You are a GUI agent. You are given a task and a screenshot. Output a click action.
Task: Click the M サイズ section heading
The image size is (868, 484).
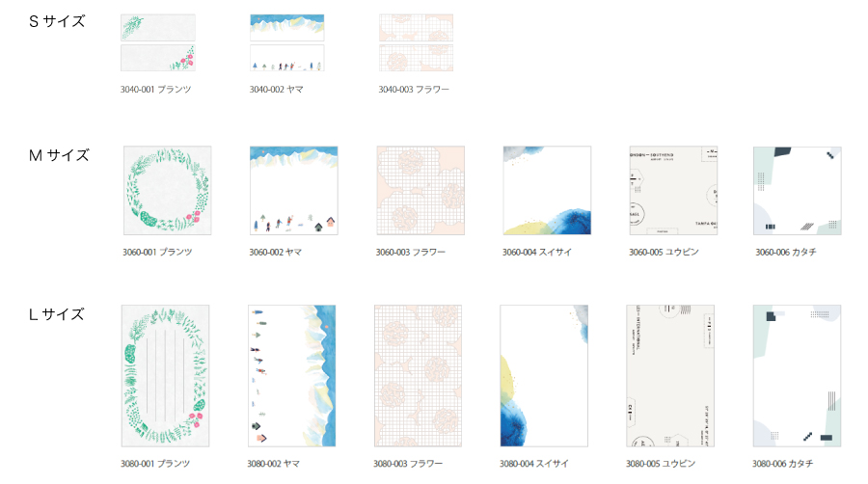59,155
